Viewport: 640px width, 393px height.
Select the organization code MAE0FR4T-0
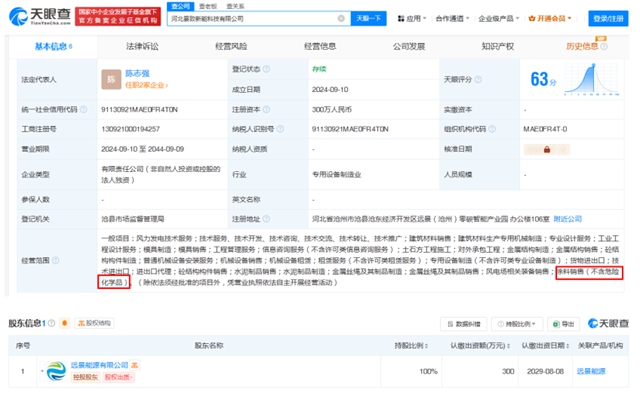coord(545,129)
